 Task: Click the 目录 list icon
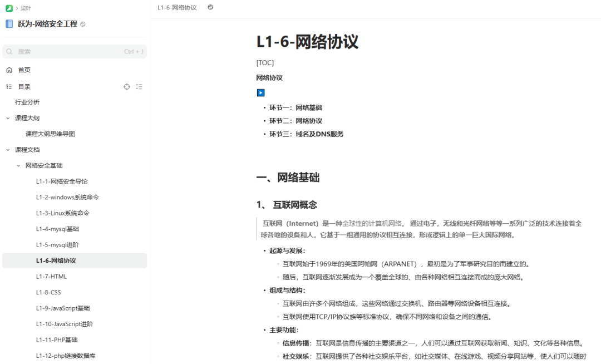[9, 87]
